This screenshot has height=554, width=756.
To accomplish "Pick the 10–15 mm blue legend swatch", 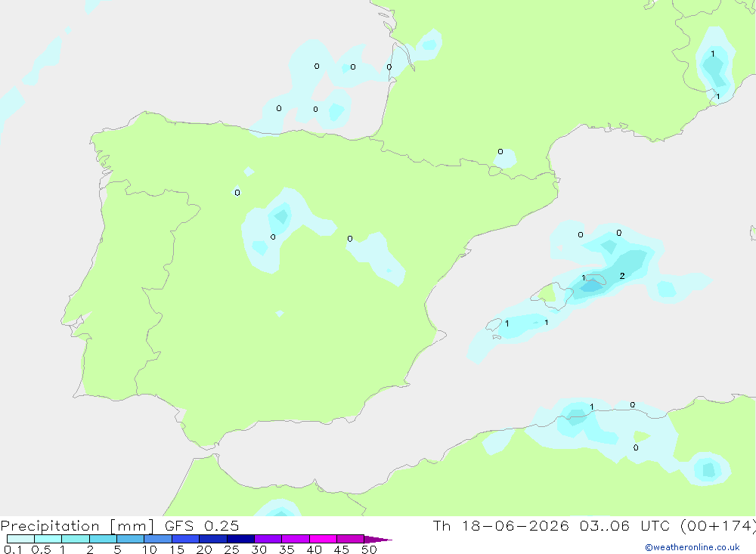I will [158, 539].
